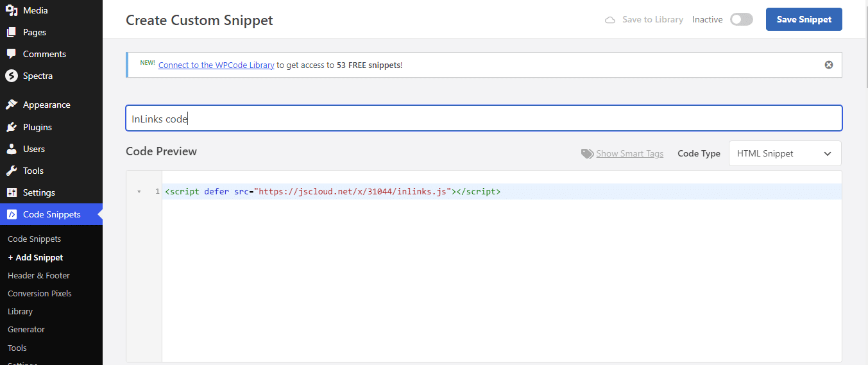Viewport: 868px width, 365px height.
Task: Open the Code Type HTML Snippet dropdown
Action: pyautogui.click(x=785, y=153)
